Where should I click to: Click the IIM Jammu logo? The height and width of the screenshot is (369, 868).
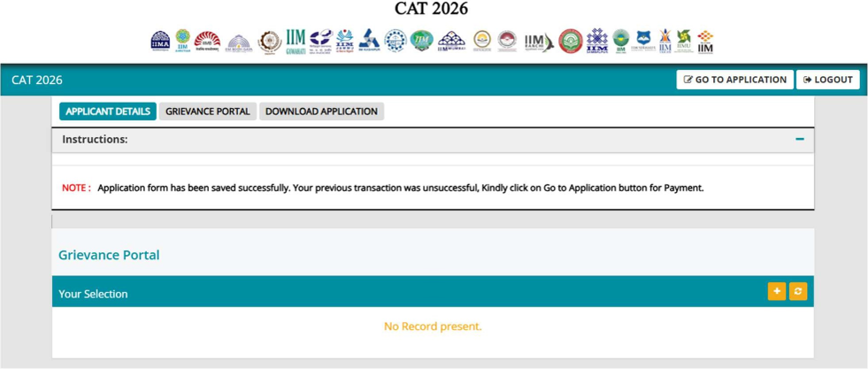tap(344, 41)
